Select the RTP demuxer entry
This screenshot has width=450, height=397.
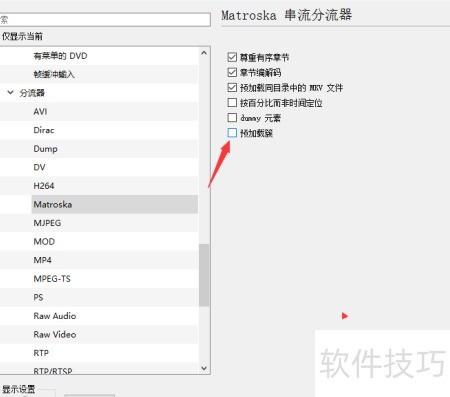point(41,353)
